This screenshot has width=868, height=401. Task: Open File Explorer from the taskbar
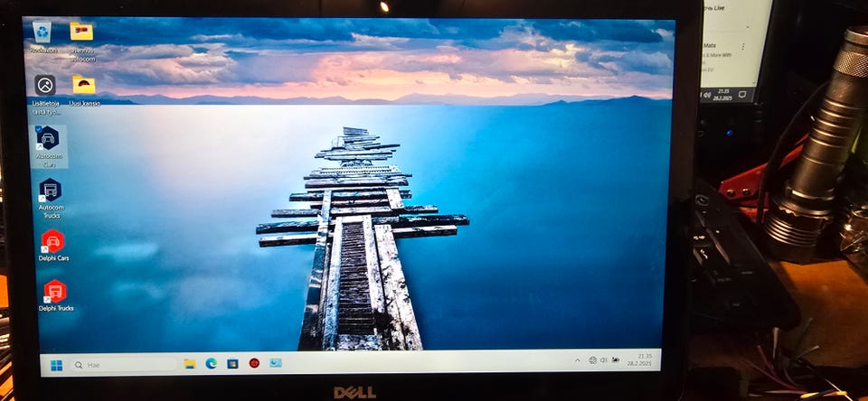(x=190, y=364)
